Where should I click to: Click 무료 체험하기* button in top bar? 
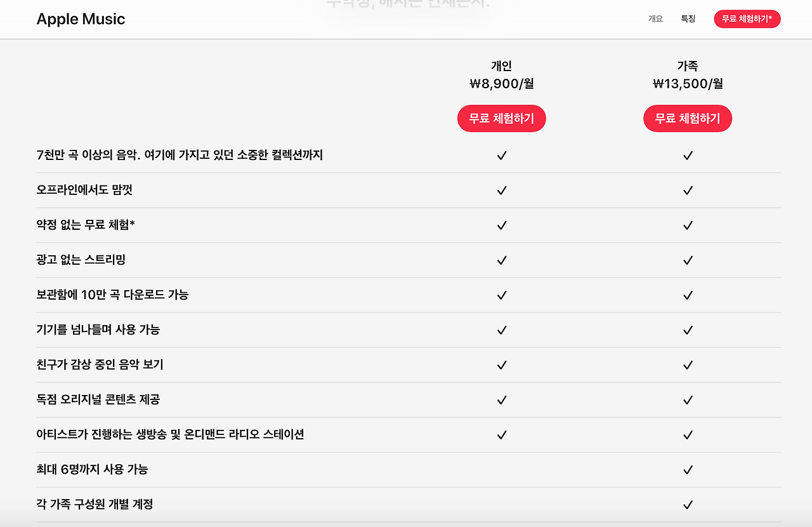[x=747, y=19]
